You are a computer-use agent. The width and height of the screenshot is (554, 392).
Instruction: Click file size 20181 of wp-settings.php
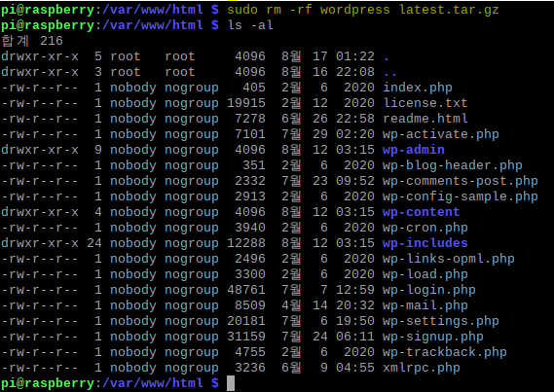pyautogui.click(x=246, y=321)
